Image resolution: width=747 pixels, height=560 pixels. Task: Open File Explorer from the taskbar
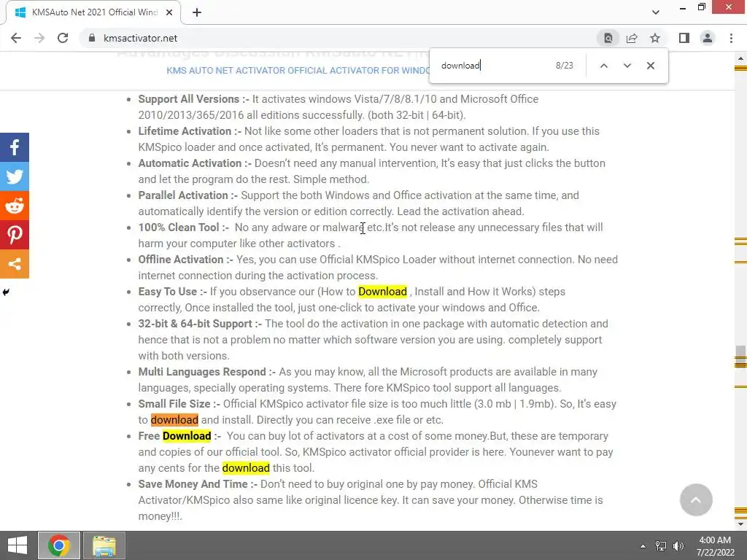104,545
